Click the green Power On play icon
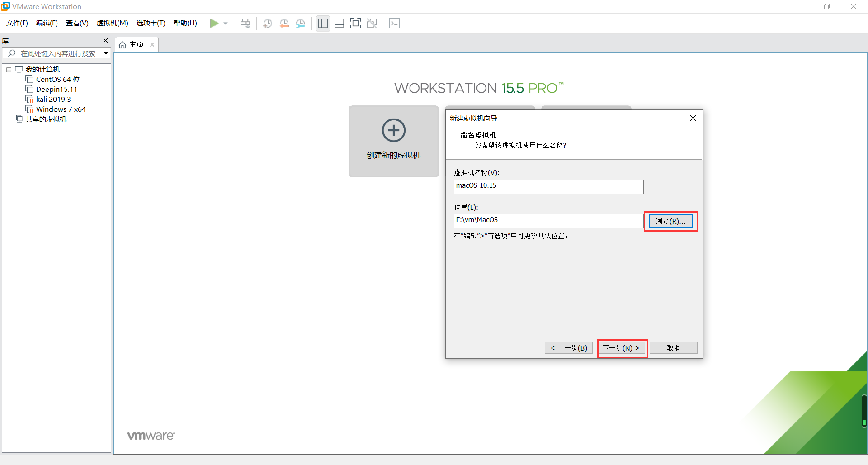868x465 pixels. tap(214, 23)
